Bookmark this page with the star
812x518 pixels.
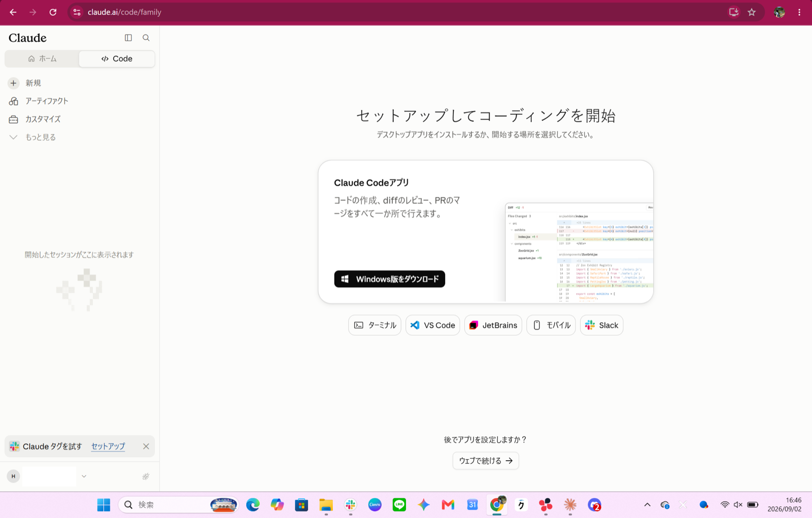[x=752, y=12]
